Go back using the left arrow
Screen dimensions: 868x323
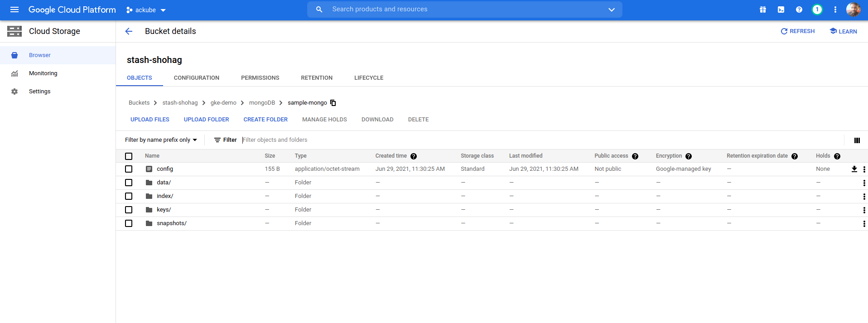pyautogui.click(x=129, y=31)
